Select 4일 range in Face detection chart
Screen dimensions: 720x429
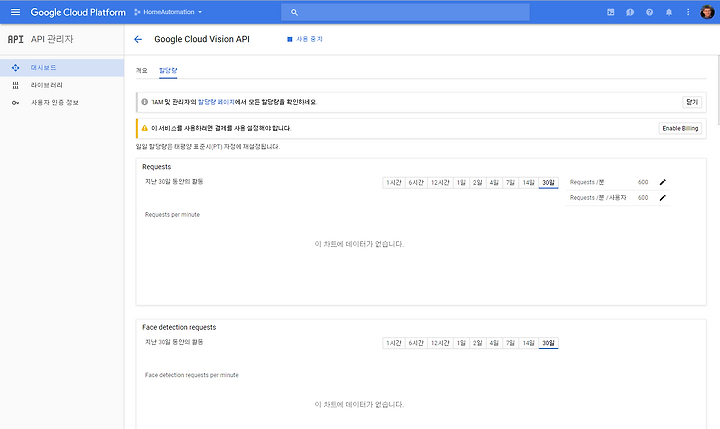click(x=494, y=343)
